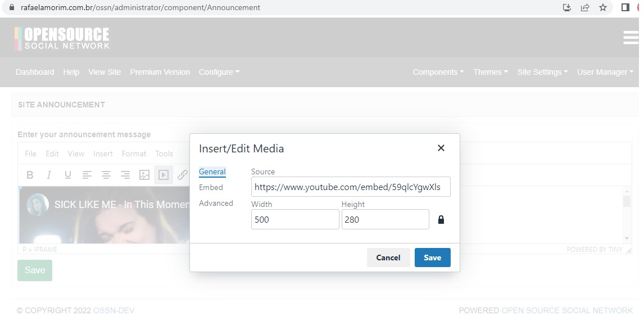Click the insert media toolbar icon

164,175
